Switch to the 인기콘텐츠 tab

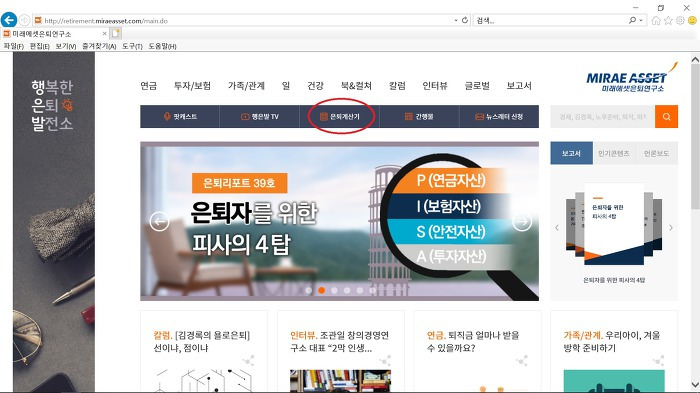point(614,153)
